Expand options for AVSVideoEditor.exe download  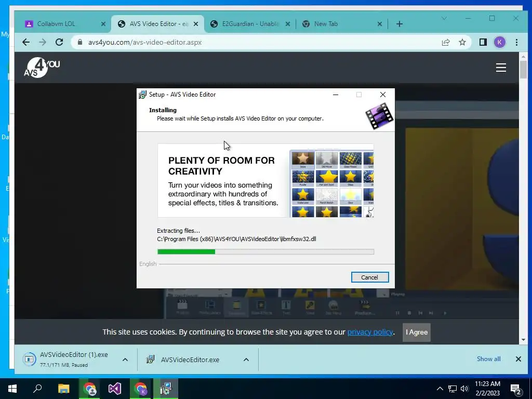246,360
